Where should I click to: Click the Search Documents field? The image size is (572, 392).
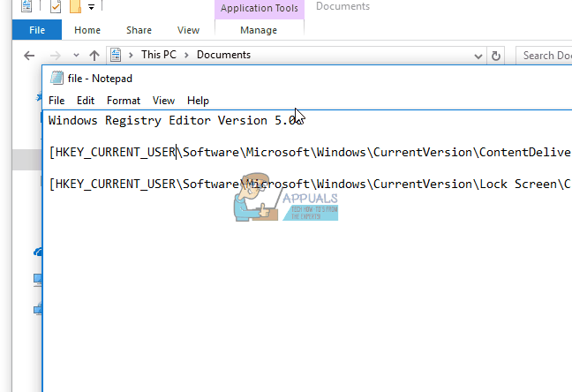(545, 56)
